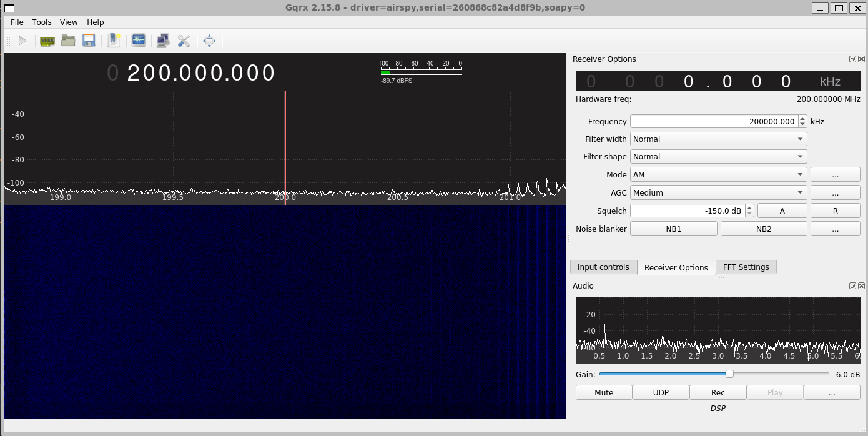Close the Receiver Options panel

(861, 59)
